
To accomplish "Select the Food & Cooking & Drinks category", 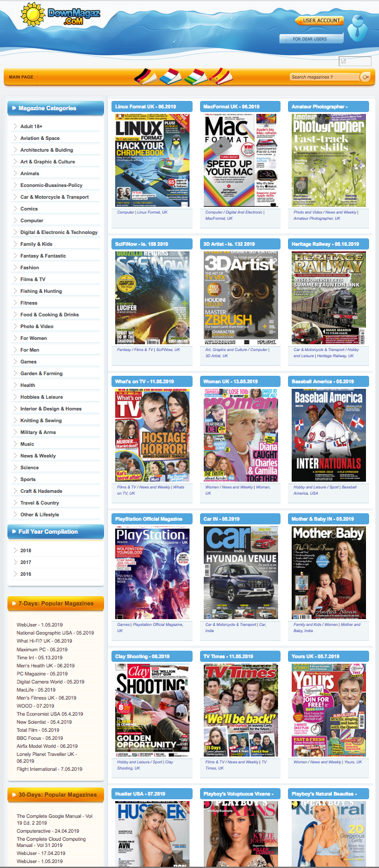I will (50, 315).
